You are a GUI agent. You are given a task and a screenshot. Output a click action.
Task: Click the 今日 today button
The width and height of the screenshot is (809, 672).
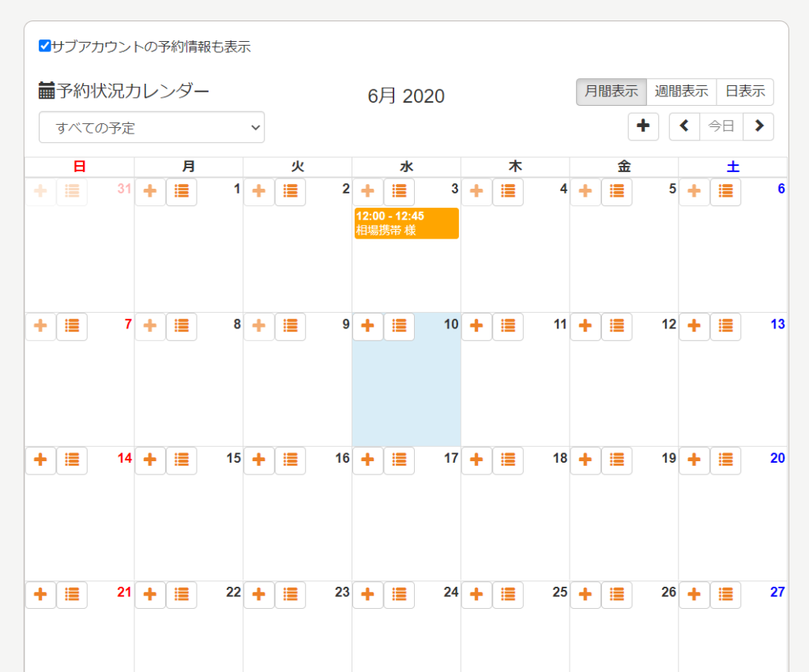tap(721, 126)
